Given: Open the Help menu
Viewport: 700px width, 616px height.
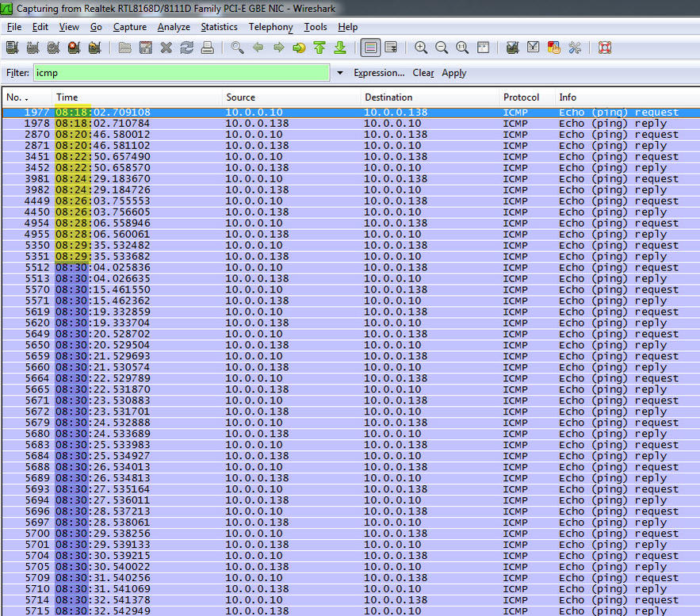Looking at the screenshot, I should [348, 27].
